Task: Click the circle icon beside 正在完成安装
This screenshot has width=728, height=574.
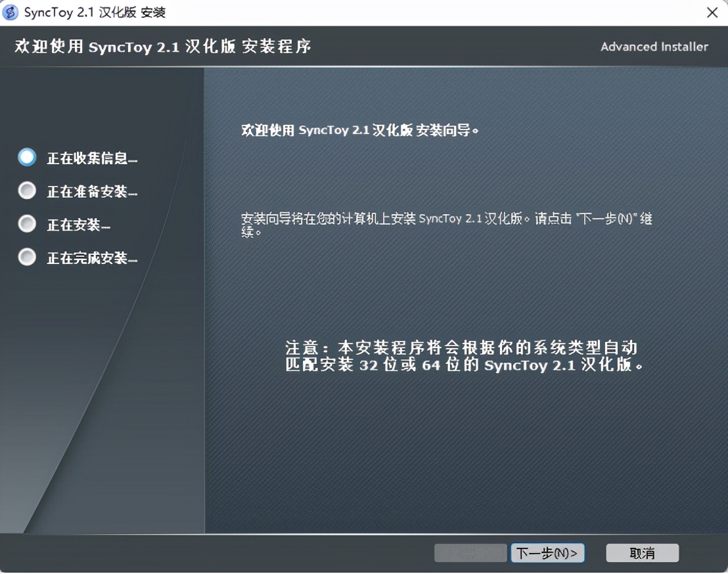Action: 26,257
